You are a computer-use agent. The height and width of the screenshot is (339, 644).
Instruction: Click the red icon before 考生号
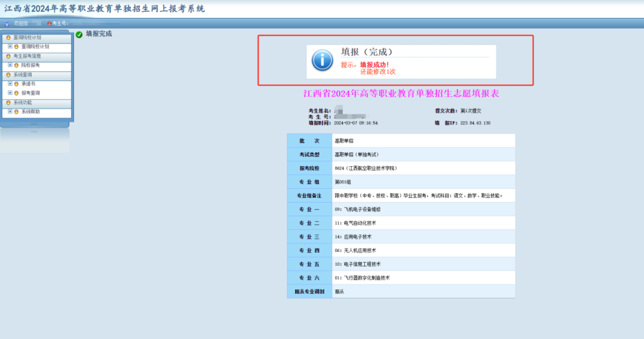(49, 23)
